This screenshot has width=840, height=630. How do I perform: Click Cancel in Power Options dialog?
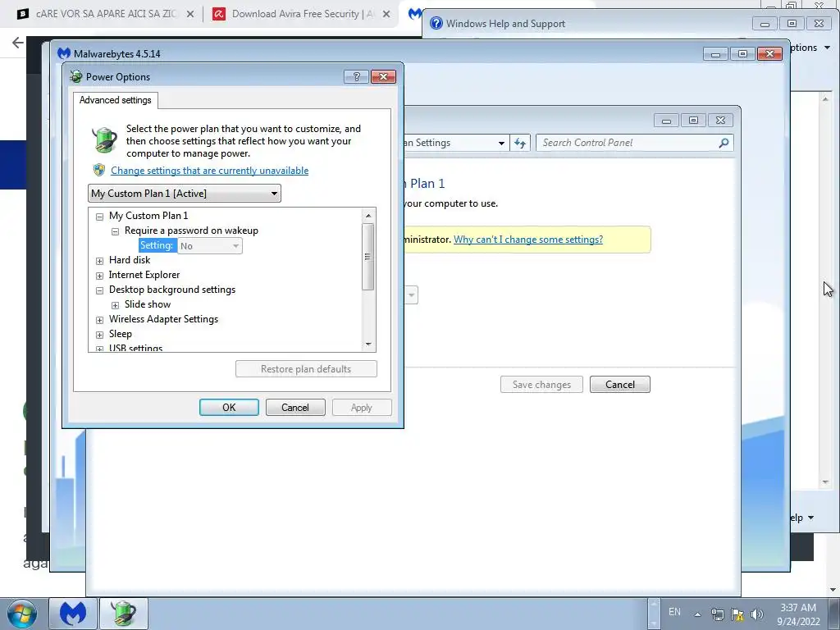295,407
